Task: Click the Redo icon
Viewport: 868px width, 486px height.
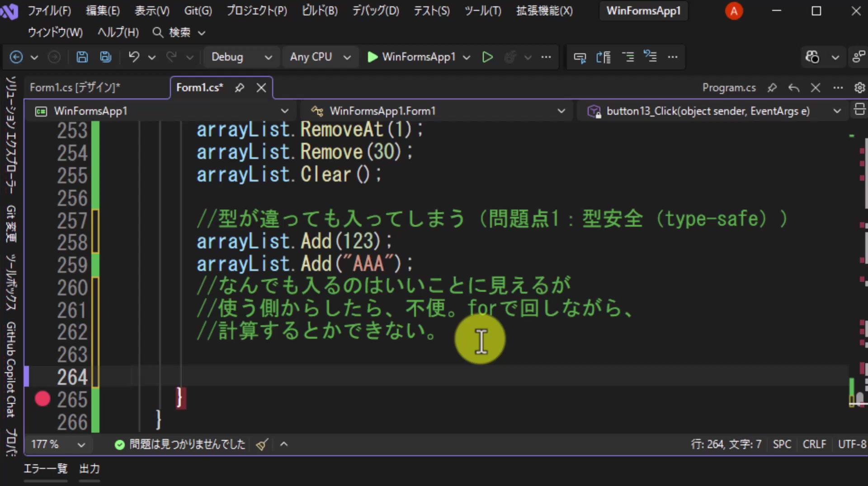Action: click(x=171, y=57)
